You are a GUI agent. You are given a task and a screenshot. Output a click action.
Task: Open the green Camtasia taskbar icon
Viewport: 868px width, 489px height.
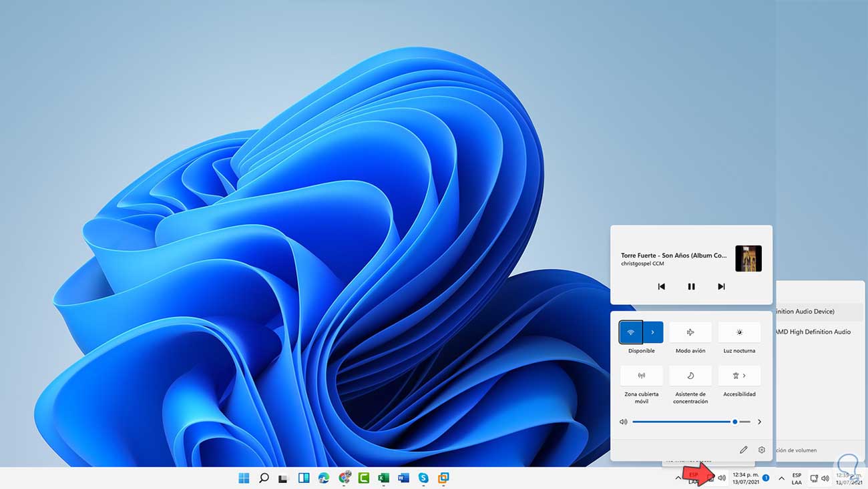[364, 478]
